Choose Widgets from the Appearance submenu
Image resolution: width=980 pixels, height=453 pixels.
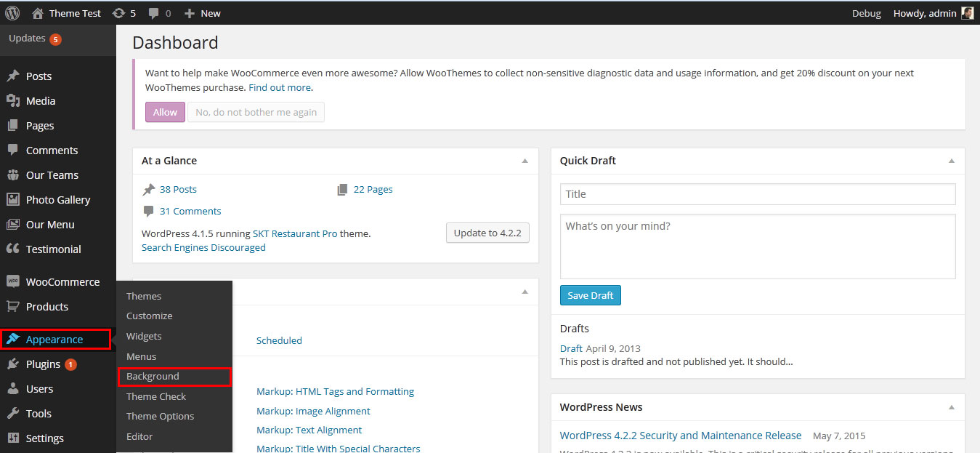point(144,337)
